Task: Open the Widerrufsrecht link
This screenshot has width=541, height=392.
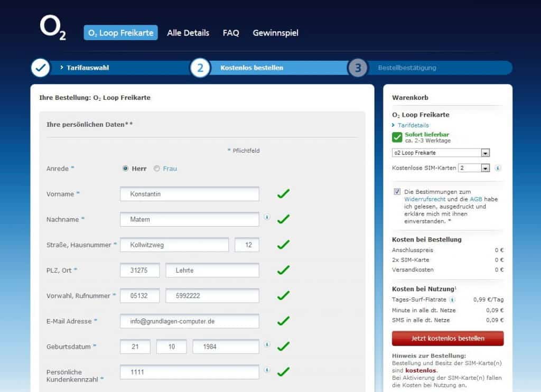Action: click(425, 200)
